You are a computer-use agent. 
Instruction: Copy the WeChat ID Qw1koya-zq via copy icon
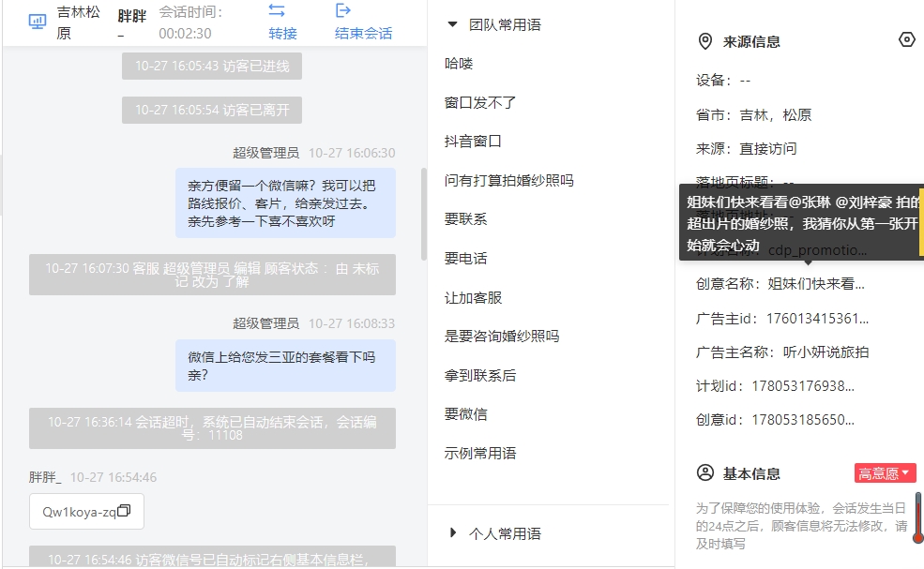[124, 511]
